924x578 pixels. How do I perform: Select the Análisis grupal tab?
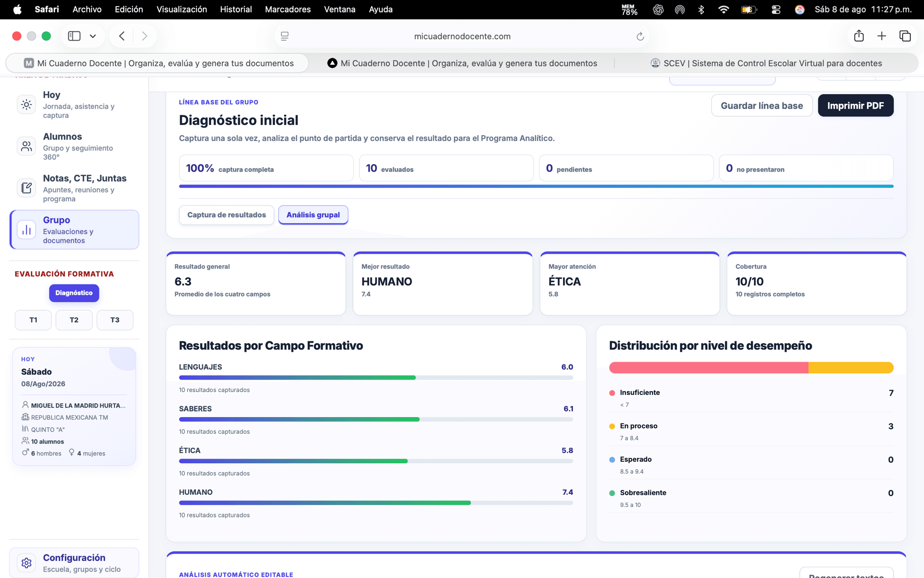pyautogui.click(x=313, y=215)
